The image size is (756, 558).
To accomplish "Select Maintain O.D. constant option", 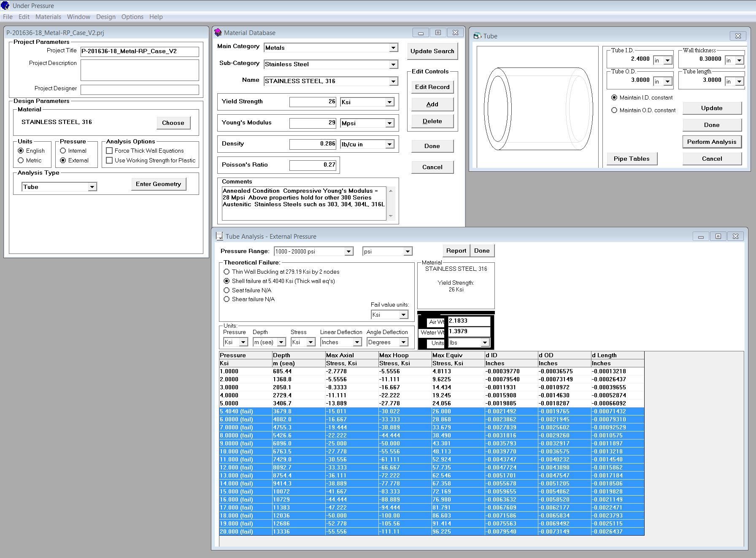I will click(614, 110).
